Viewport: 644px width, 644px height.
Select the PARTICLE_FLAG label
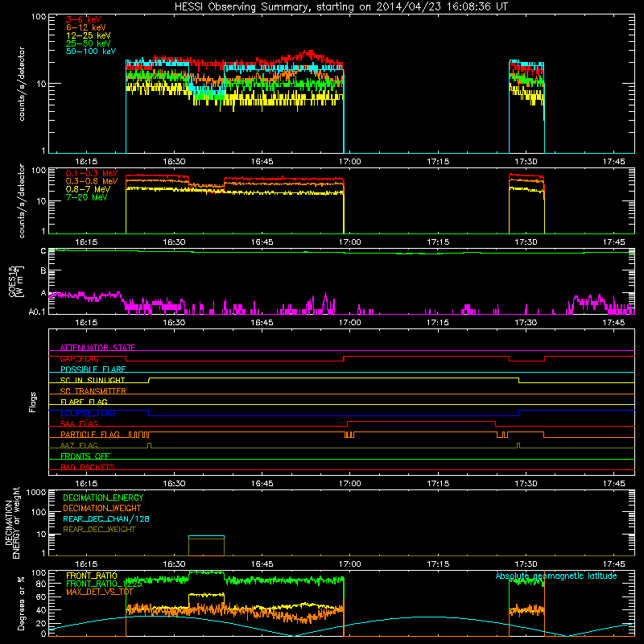pos(90,435)
